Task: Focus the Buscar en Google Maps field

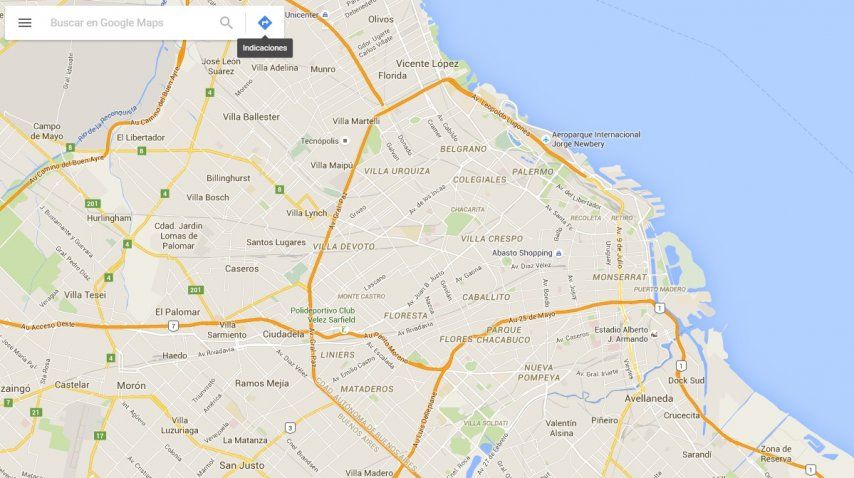Action: (131, 23)
